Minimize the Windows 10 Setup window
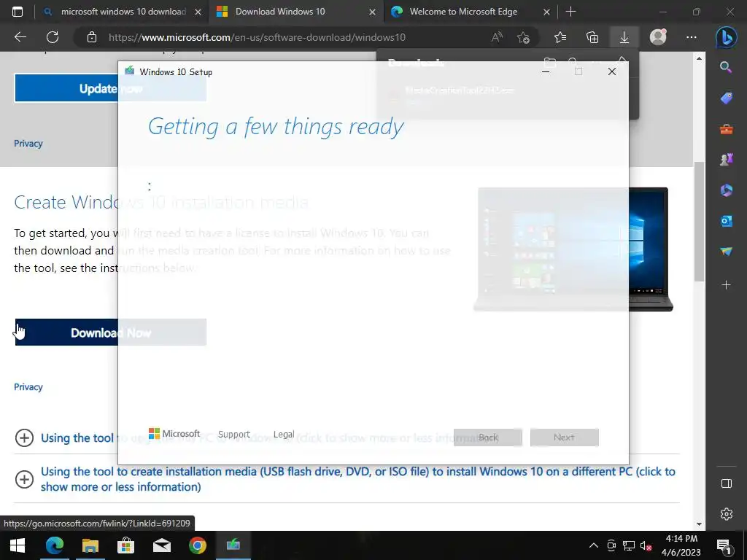Screen dimensions: 747x560 546,71
